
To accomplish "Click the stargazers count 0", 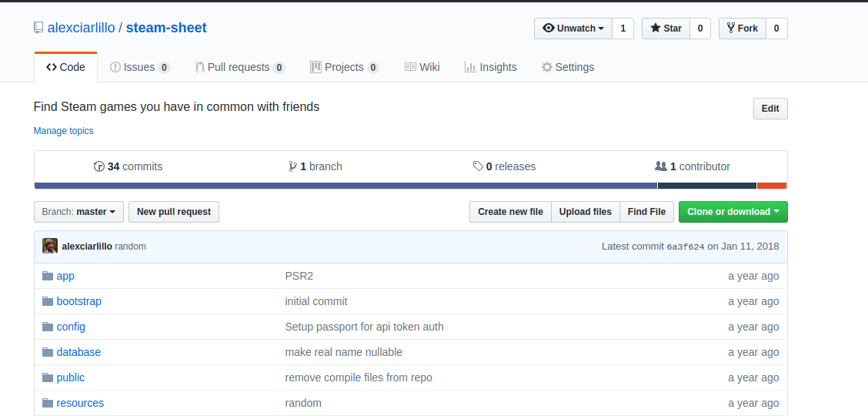I will [699, 29].
